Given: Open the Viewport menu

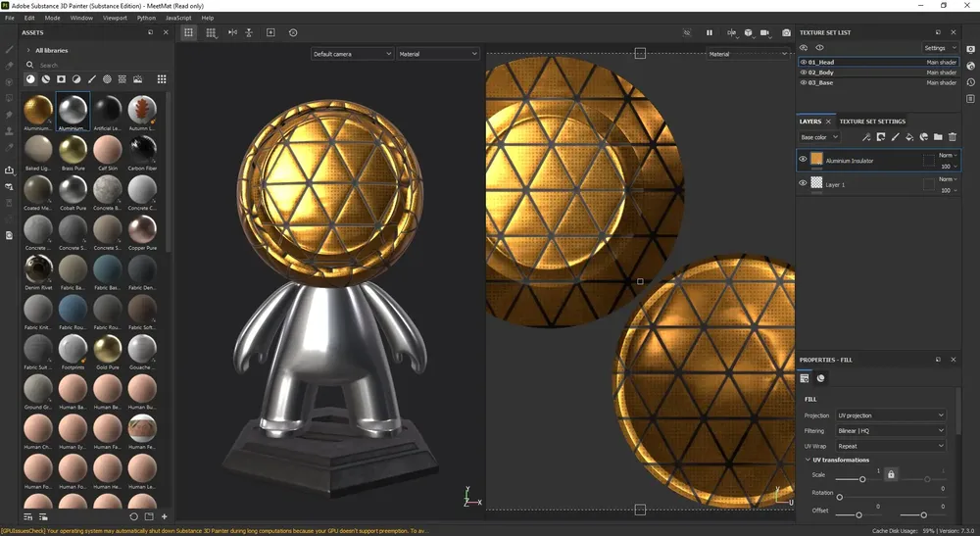Looking at the screenshot, I should (115, 18).
